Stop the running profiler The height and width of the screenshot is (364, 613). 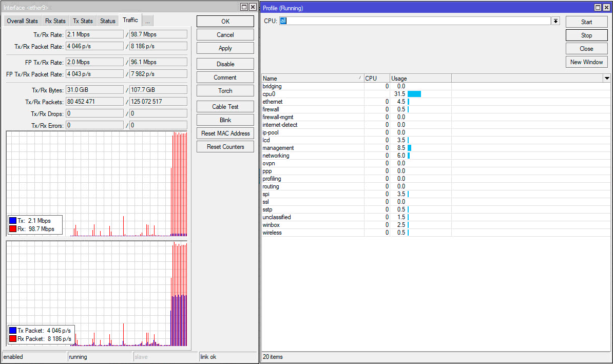(x=586, y=35)
